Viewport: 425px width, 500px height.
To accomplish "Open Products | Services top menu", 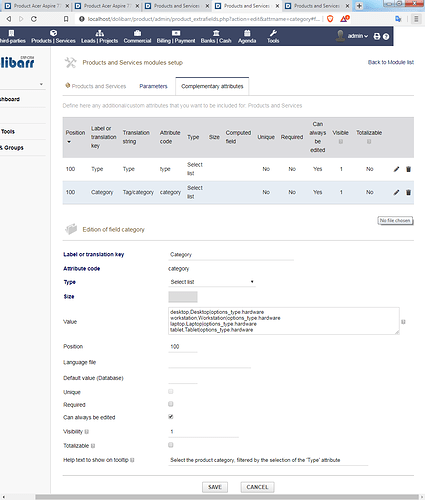I will (x=53, y=37).
